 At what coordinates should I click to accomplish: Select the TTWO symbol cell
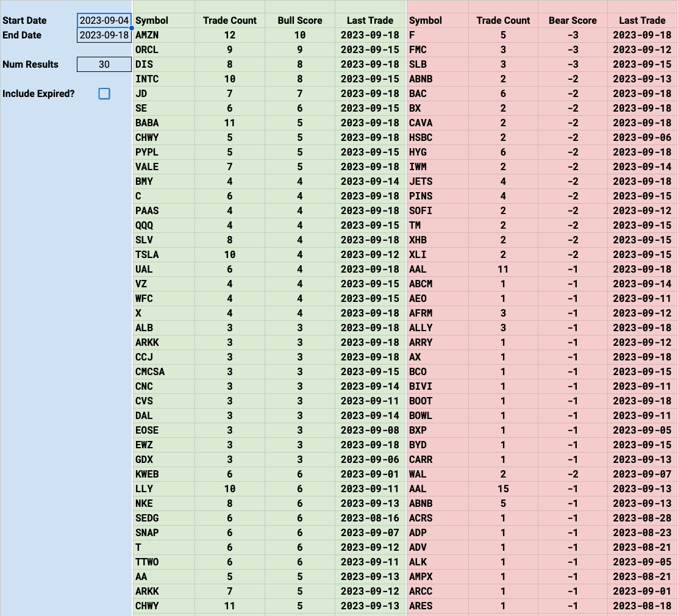click(x=164, y=562)
